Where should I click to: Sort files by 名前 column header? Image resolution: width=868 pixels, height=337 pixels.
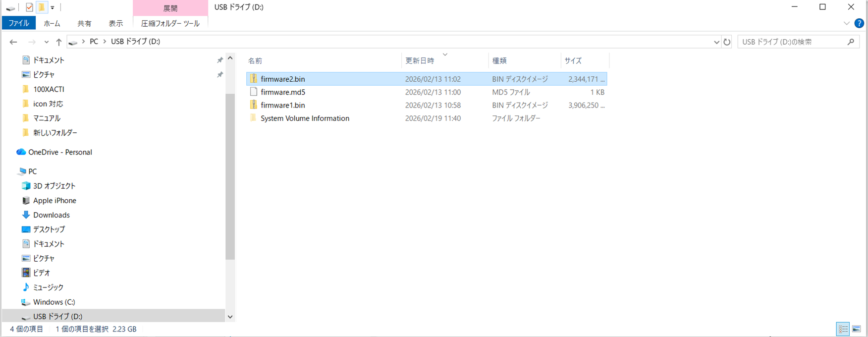click(255, 60)
